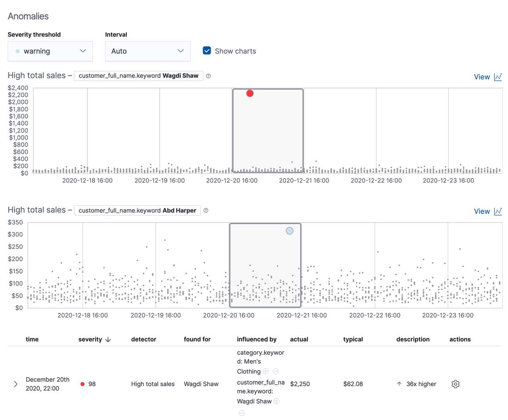
Task: Open the Interval dropdown showing Auto
Action: [148, 51]
